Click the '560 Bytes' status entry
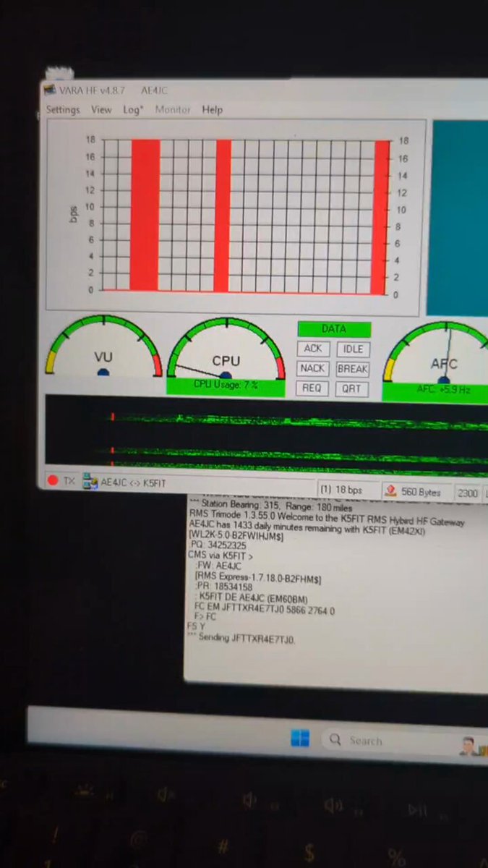Image resolution: width=488 pixels, height=868 pixels. 421,492
